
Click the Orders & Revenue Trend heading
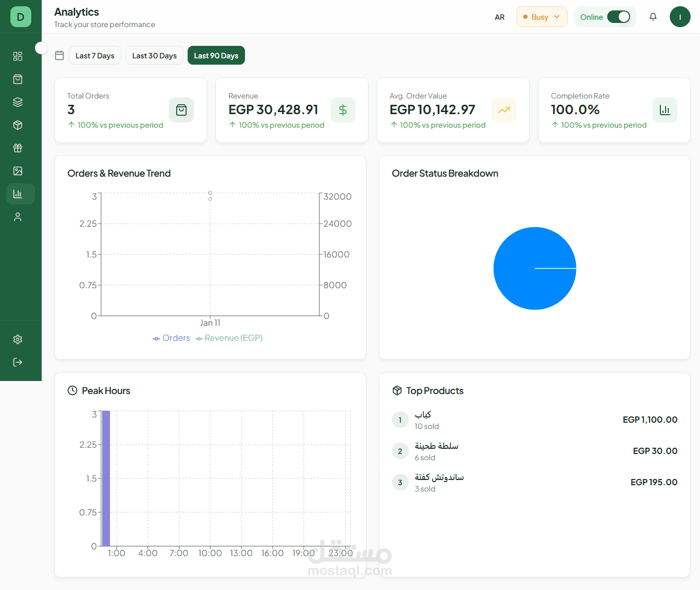[x=119, y=173]
